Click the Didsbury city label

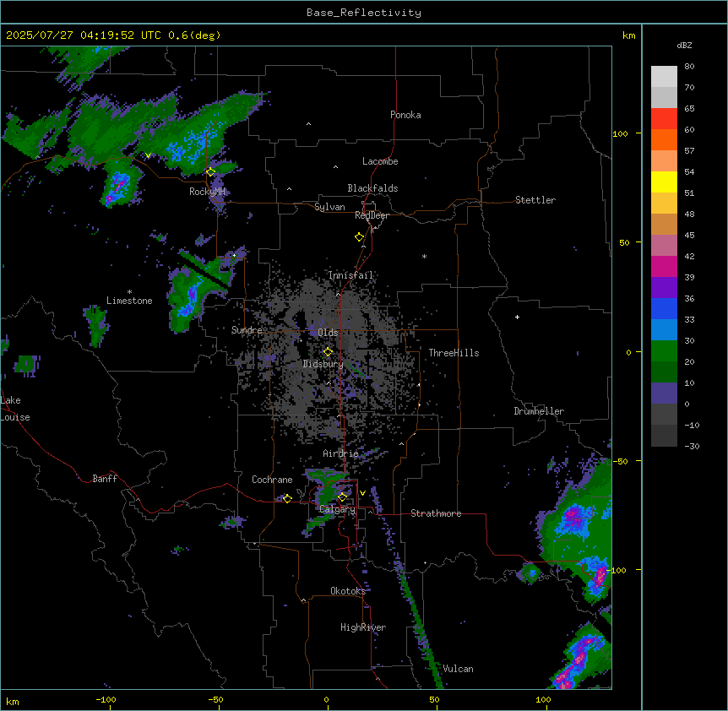coord(323,364)
